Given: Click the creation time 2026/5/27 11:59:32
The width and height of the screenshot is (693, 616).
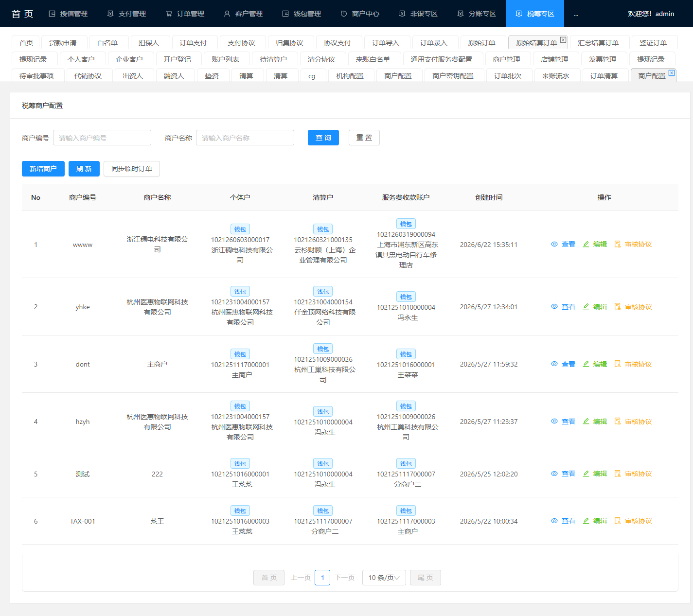Looking at the screenshot, I should [x=489, y=364].
